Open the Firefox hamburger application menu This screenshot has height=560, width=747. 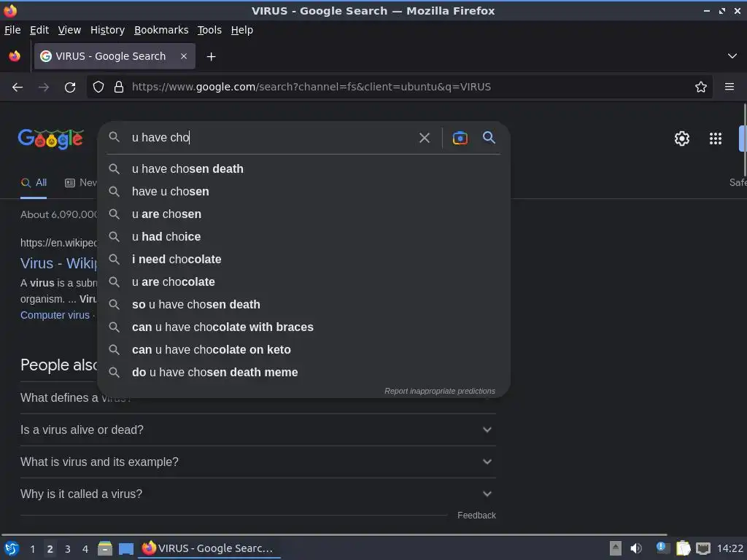pos(729,87)
